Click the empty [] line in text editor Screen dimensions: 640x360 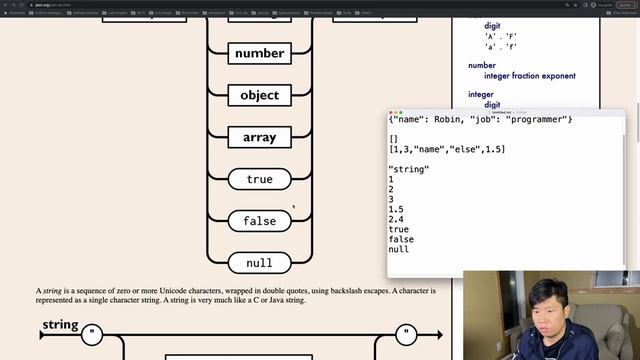pos(393,139)
